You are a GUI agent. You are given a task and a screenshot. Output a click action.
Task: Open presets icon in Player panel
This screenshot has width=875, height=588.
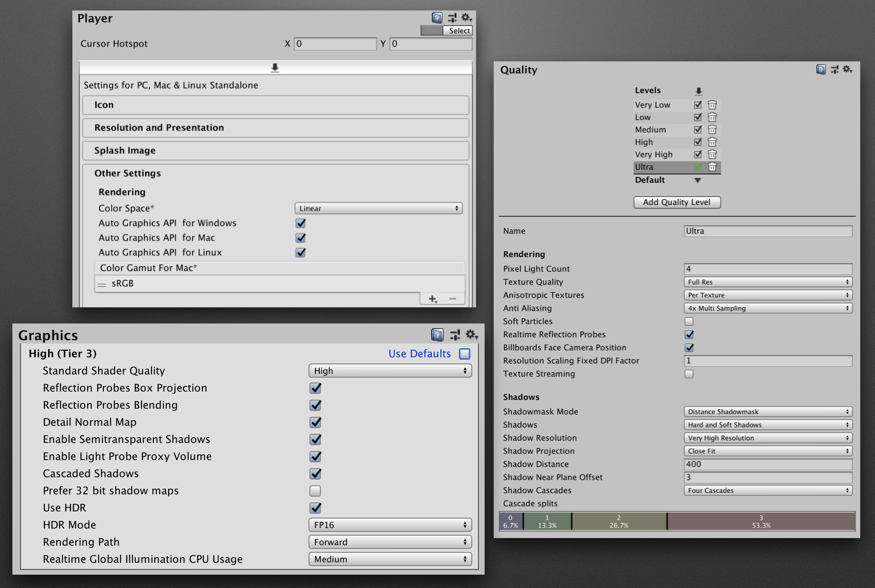pos(452,18)
